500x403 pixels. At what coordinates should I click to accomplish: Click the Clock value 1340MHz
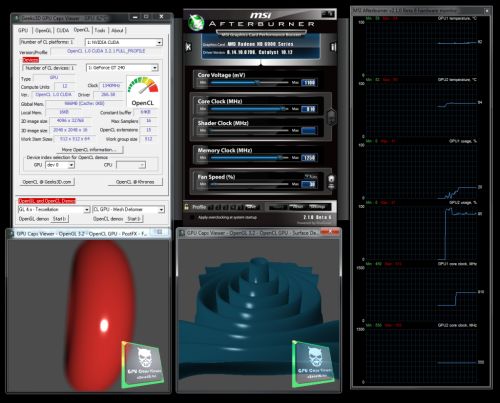[111, 86]
